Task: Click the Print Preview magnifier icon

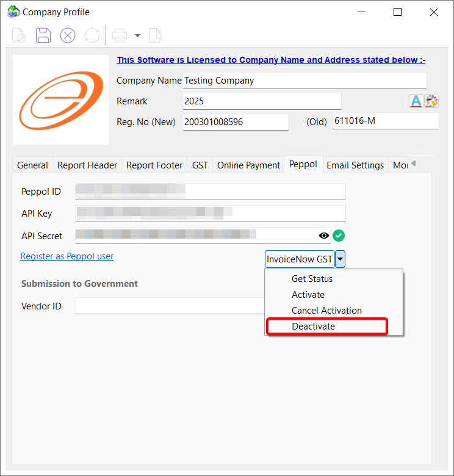Action: (x=156, y=35)
